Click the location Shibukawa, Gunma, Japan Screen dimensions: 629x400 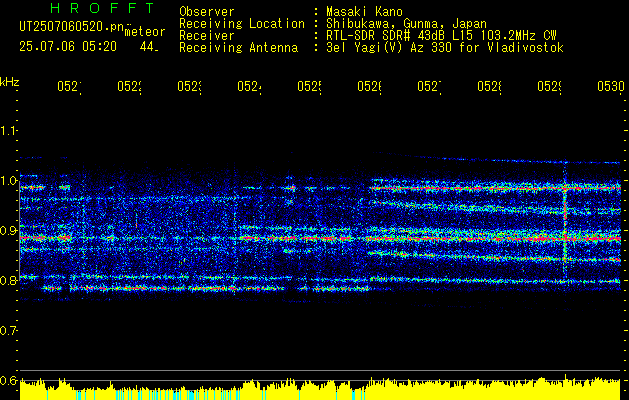(406, 24)
